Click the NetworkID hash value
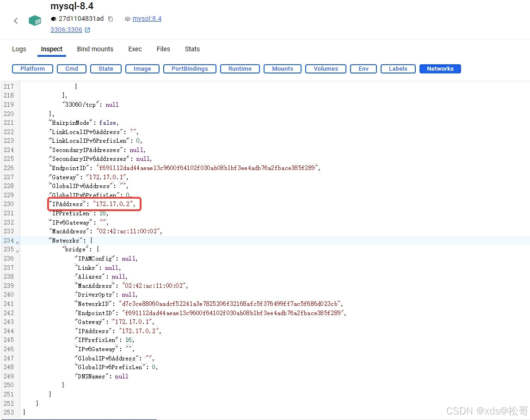 pyautogui.click(x=230, y=304)
